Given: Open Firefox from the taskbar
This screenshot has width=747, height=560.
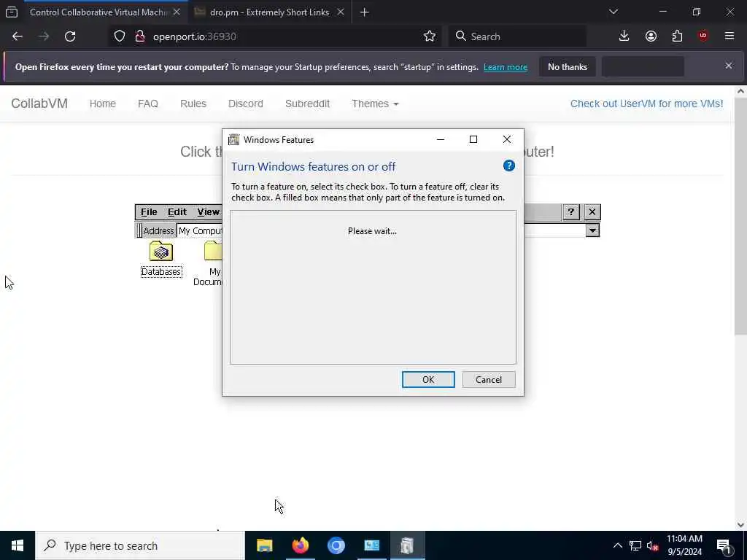Looking at the screenshot, I should pyautogui.click(x=300, y=545).
